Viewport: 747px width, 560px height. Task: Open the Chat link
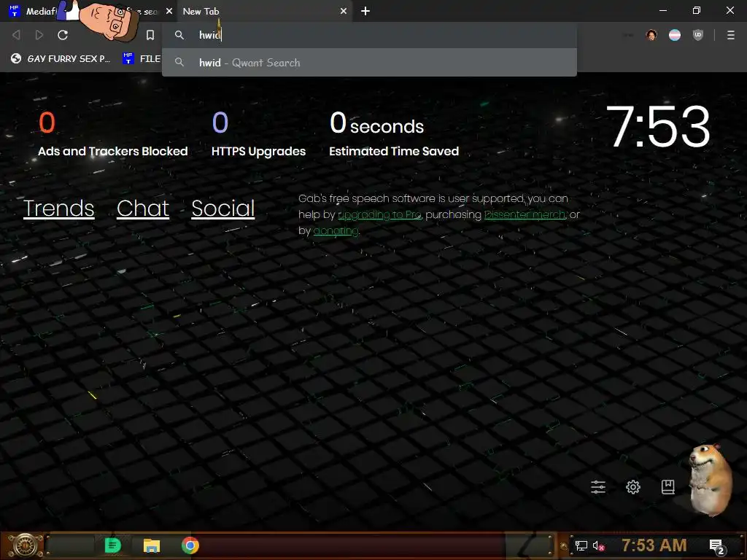(143, 208)
